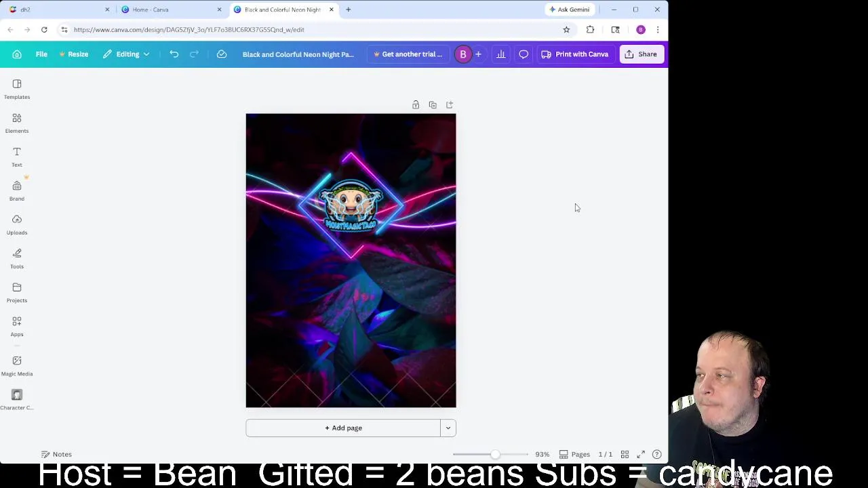
Task: Toggle the Notes panel
Action: pos(56,454)
